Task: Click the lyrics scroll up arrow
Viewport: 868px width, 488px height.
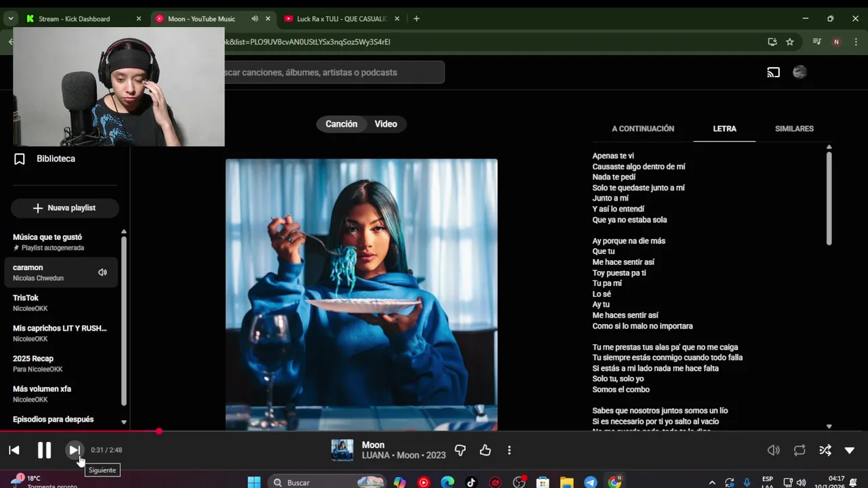Action: click(x=829, y=147)
